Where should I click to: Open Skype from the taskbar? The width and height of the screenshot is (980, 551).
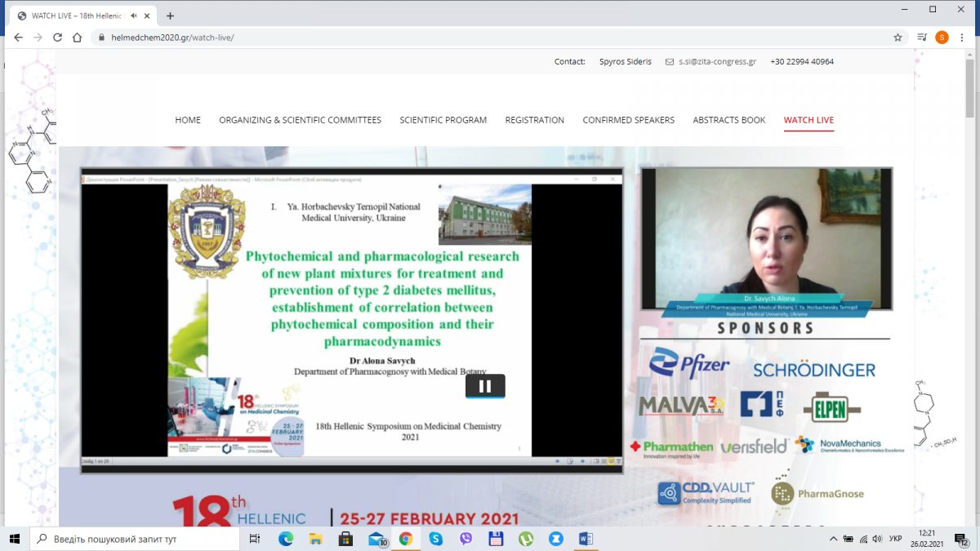pos(435,539)
